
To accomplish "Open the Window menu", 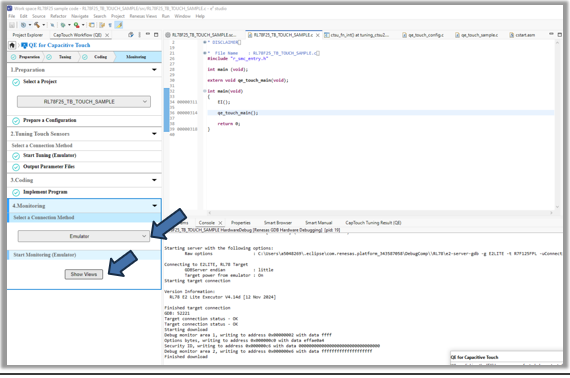I will point(182,16).
